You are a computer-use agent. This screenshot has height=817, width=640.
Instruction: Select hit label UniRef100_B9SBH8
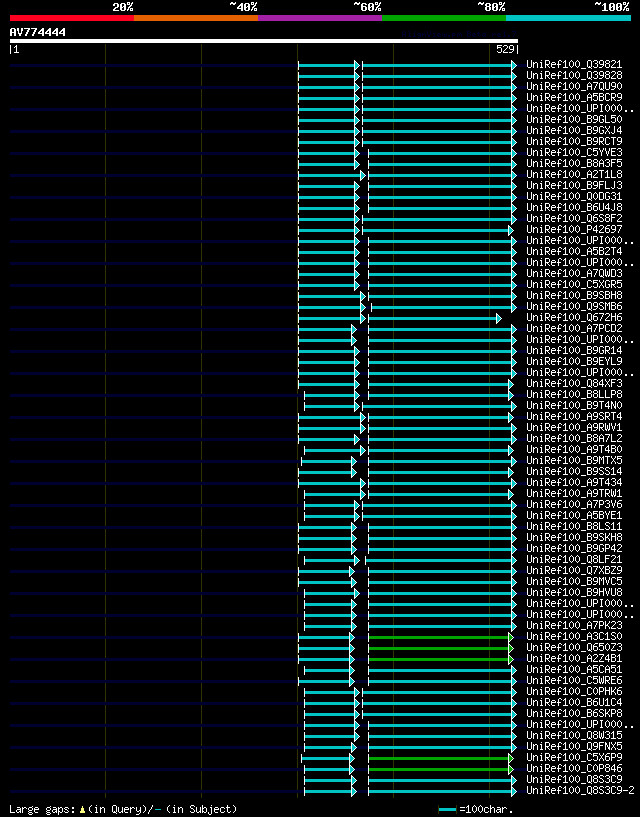click(x=574, y=295)
